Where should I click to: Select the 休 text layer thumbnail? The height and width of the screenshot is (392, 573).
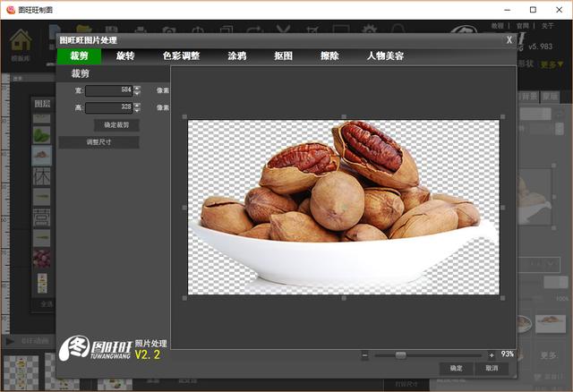pyautogui.click(x=42, y=176)
